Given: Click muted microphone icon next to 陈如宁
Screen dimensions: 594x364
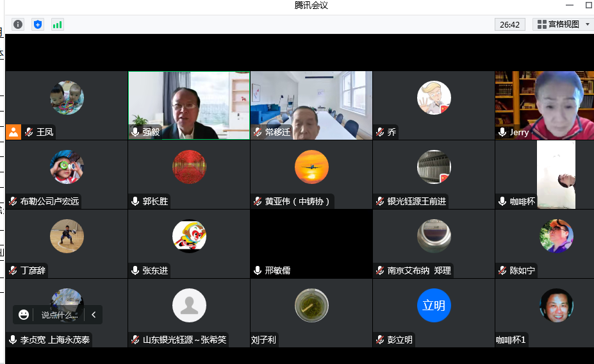Looking at the screenshot, I should [502, 270].
